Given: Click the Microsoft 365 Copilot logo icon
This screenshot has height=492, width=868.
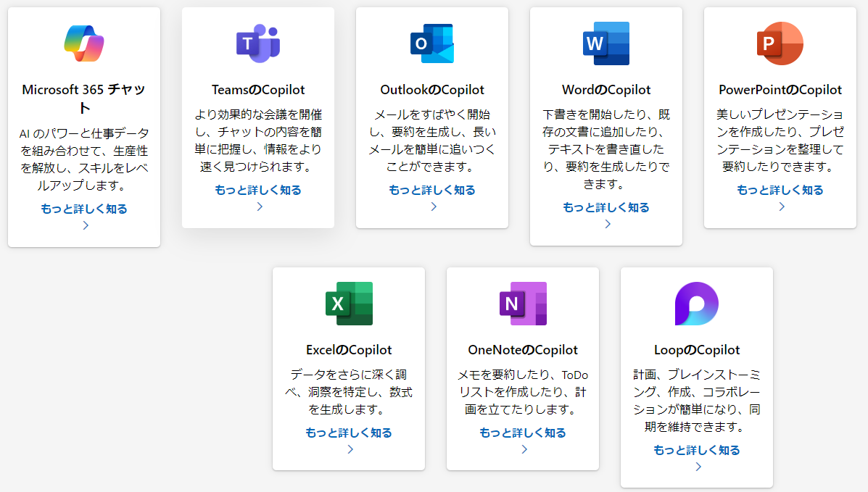Looking at the screenshot, I should 84,43.
